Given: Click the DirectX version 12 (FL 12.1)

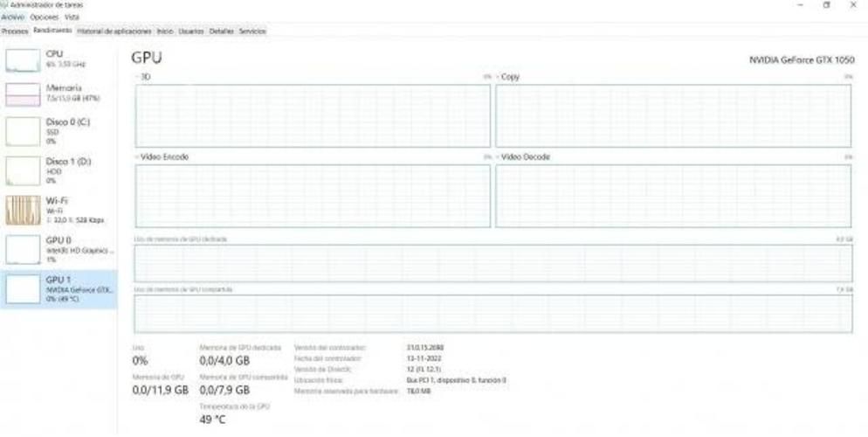Looking at the screenshot, I should pos(424,370).
